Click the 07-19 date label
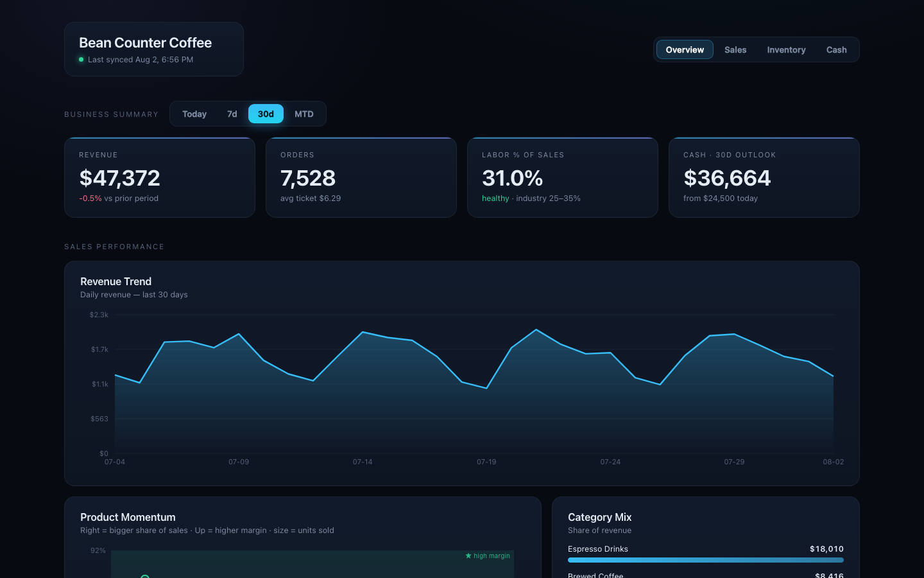The image size is (924, 578). coord(486,462)
